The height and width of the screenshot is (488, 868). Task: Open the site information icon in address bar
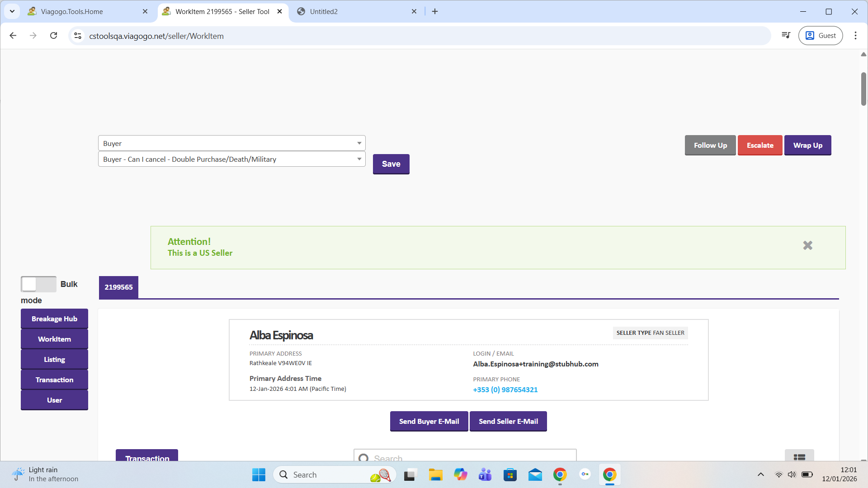coord(78,36)
